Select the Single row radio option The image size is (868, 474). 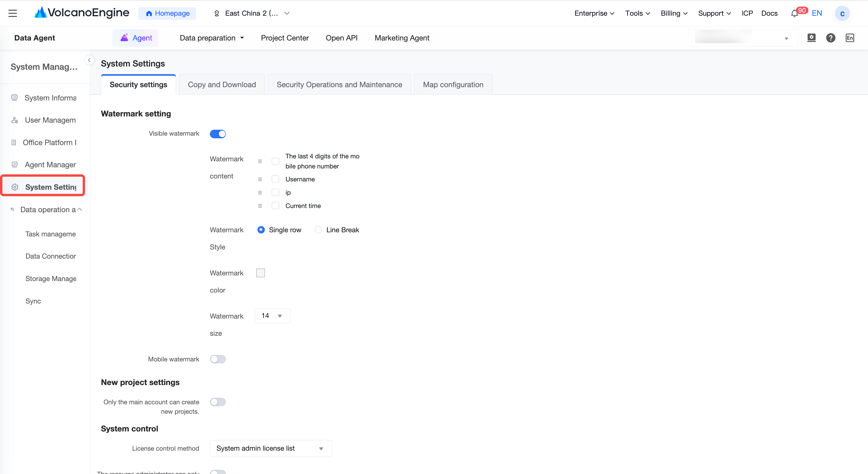pyautogui.click(x=261, y=230)
